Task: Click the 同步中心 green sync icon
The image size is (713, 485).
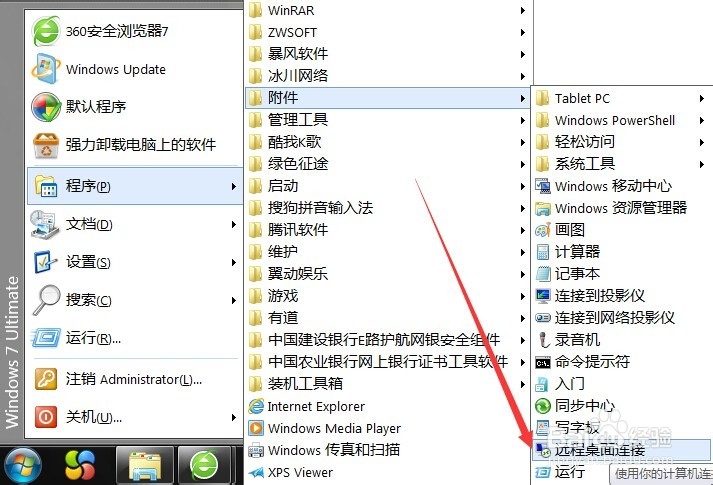Action: [542, 406]
